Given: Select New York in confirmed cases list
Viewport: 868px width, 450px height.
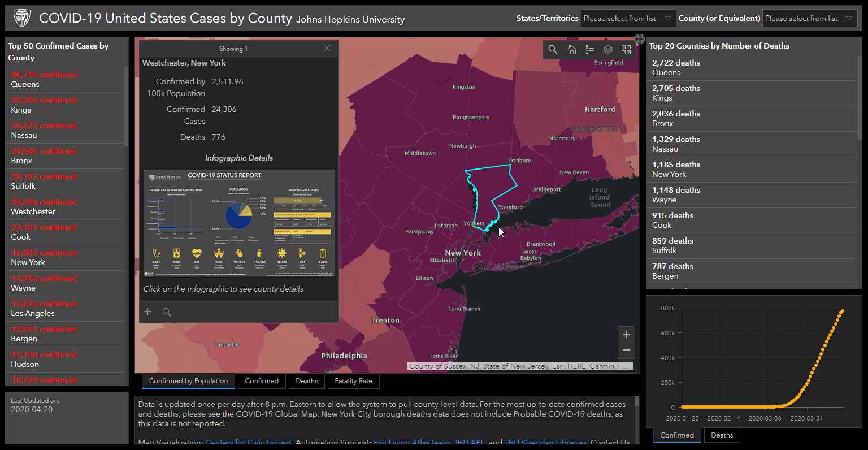Looking at the screenshot, I should (x=64, y=258).
